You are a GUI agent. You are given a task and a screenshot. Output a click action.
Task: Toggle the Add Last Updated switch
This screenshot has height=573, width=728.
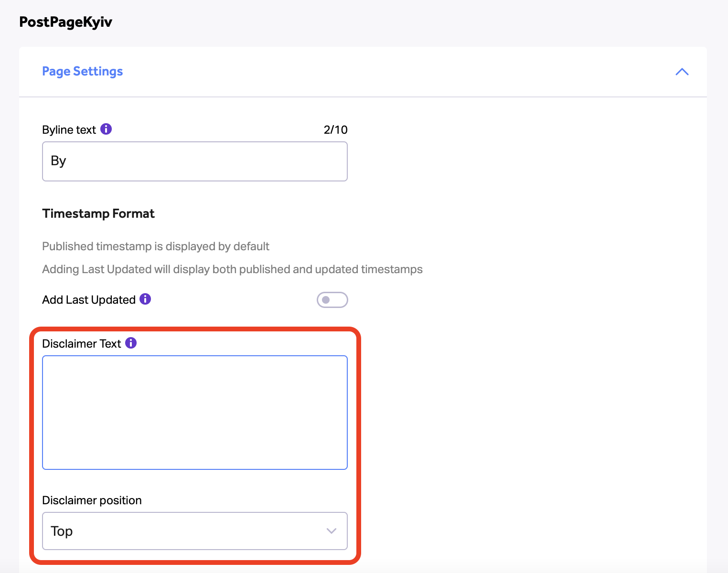[332, 300]
